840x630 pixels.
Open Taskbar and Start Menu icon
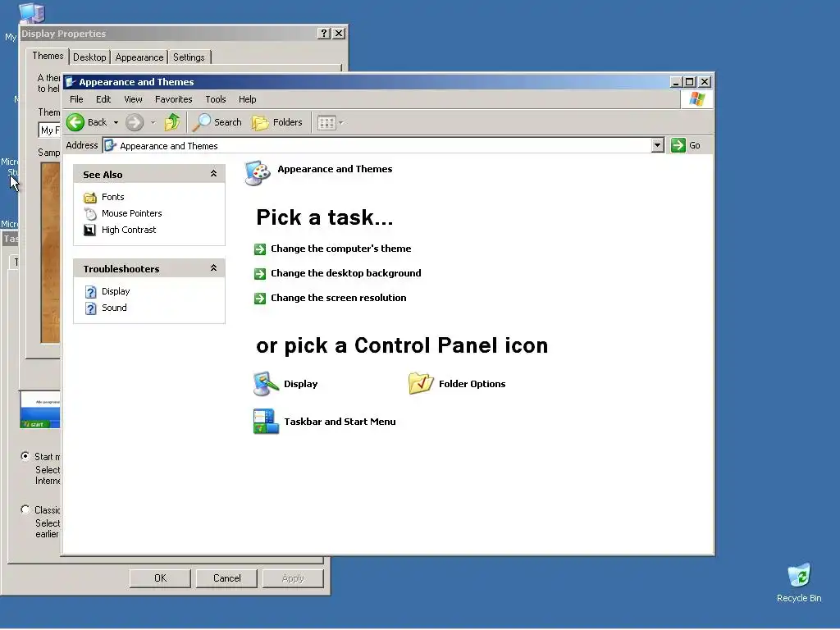click(267, 422)
